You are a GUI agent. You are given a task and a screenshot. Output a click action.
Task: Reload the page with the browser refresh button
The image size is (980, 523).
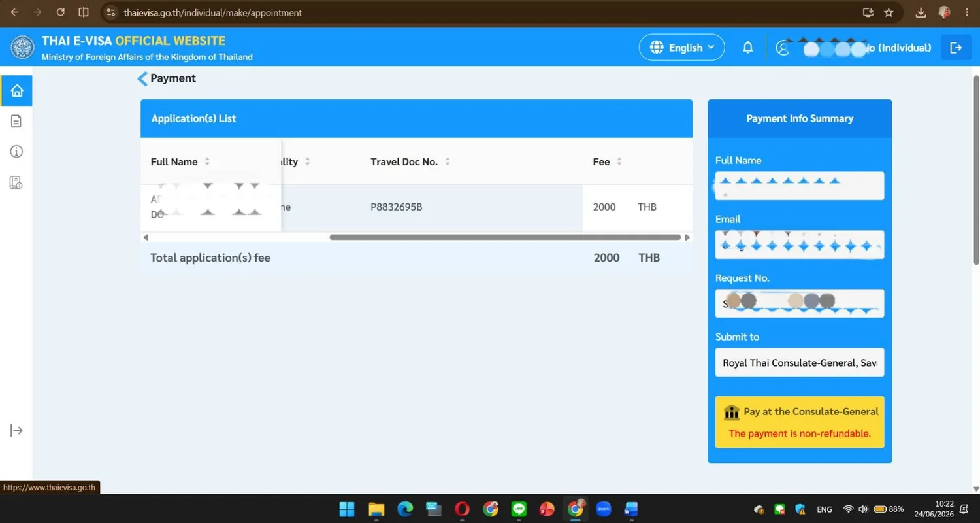61,12
